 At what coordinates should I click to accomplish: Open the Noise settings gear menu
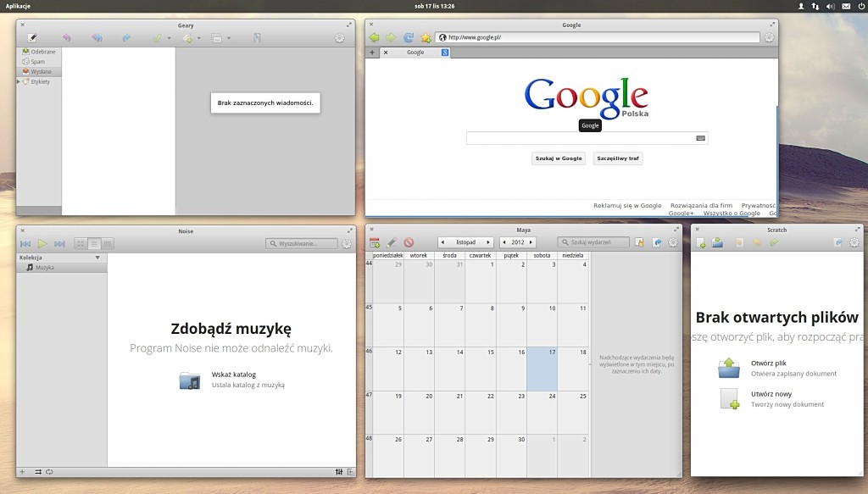[x=347, y=243]
